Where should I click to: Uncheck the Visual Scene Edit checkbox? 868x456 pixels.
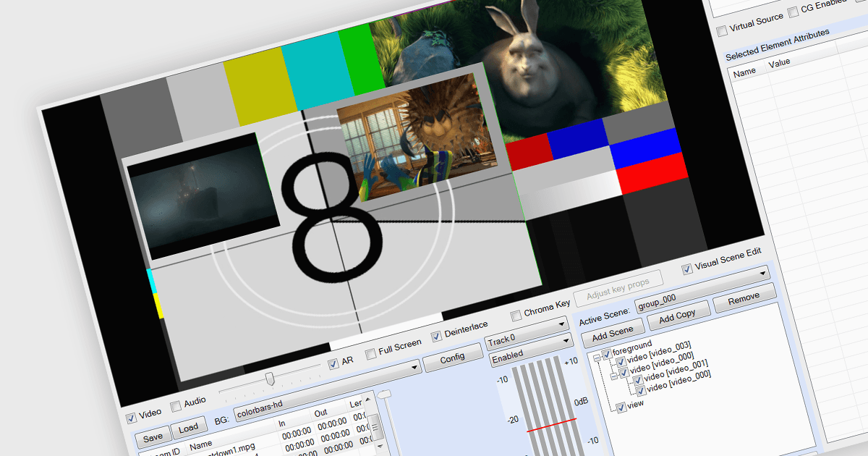[x=687, y=269]
